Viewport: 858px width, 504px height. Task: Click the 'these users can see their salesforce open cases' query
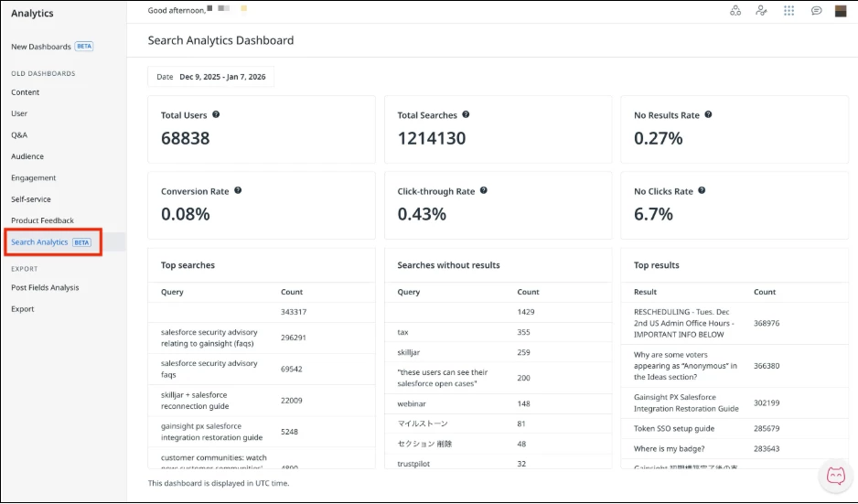443,378
